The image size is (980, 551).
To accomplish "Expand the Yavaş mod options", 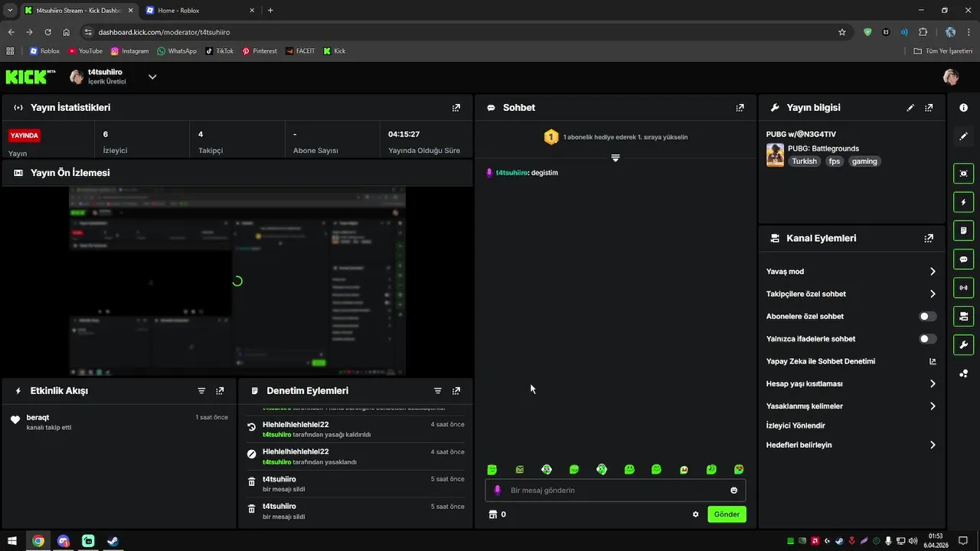I will pyautogui.click(x=933, y=272).
